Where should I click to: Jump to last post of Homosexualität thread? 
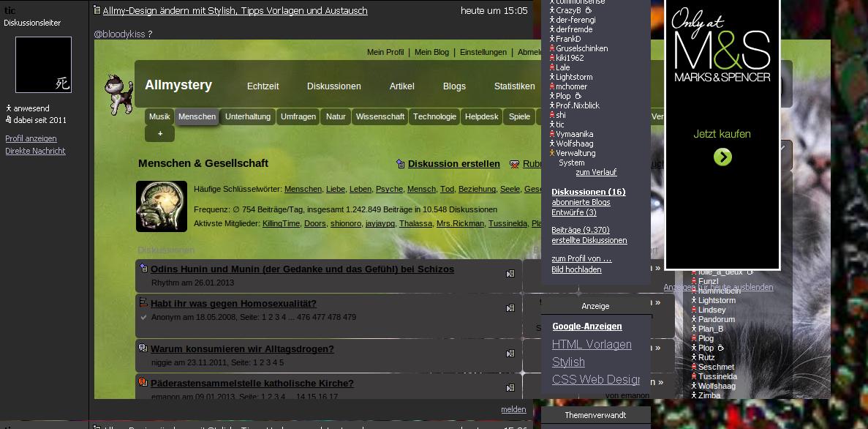click(x=510, y=307)
